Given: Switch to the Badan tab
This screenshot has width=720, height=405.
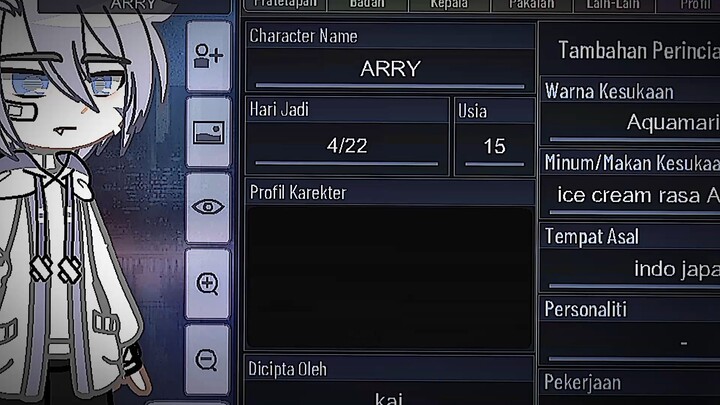Looking at the screenshot, I should pyautogui.click(x=367, y=5).
